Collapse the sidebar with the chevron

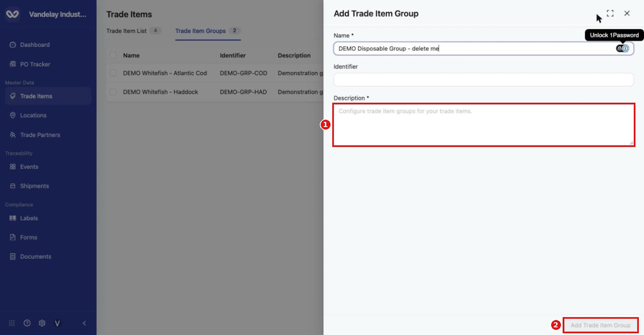[85, 323]
